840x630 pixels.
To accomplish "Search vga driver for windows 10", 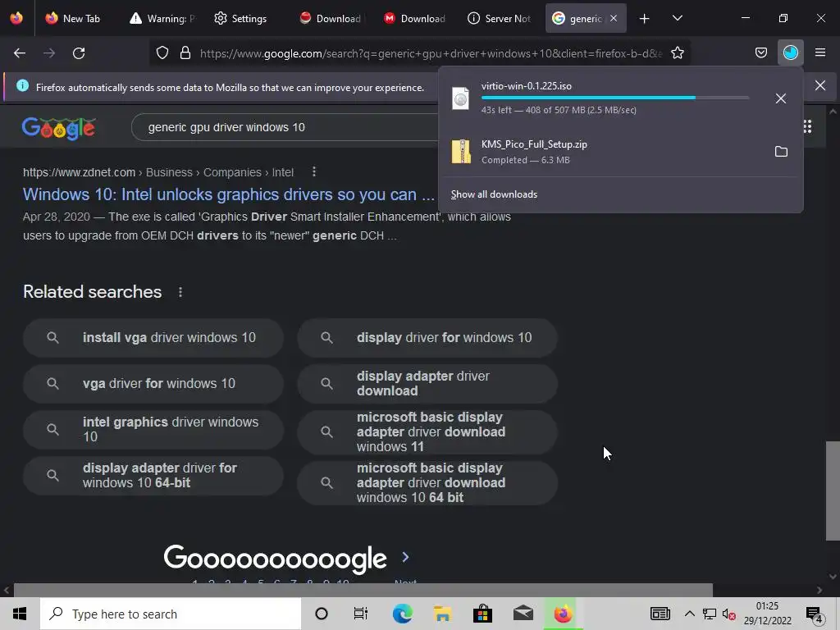I will click(x=153, y=384).
